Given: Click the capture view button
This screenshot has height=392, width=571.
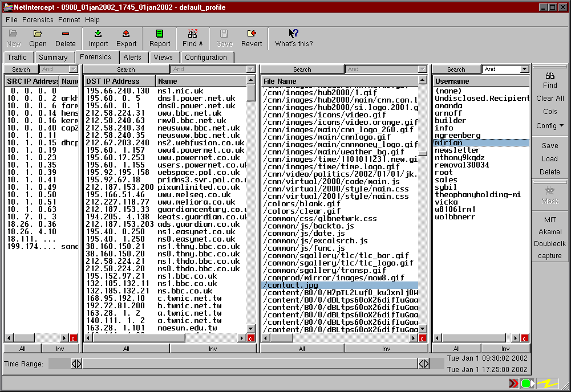Looking at the screenshot, I should pyautogui.click(x=550, y=256).
